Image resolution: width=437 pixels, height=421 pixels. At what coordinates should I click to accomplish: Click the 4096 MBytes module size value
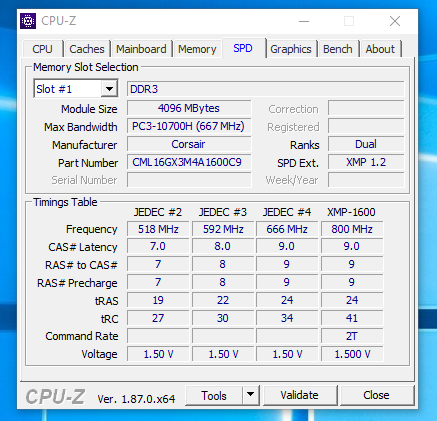(x=189, y=108)
